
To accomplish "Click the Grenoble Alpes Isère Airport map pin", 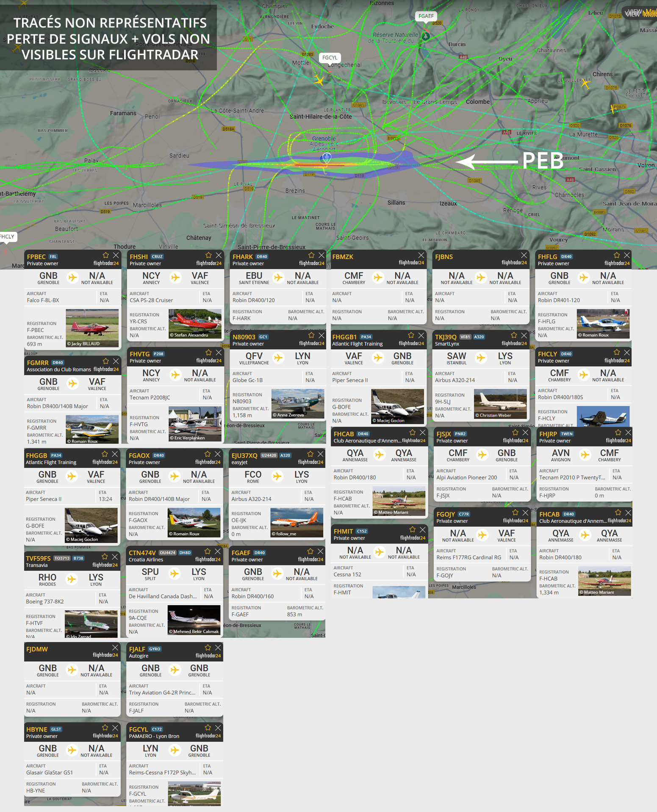I will click(326, 158).
